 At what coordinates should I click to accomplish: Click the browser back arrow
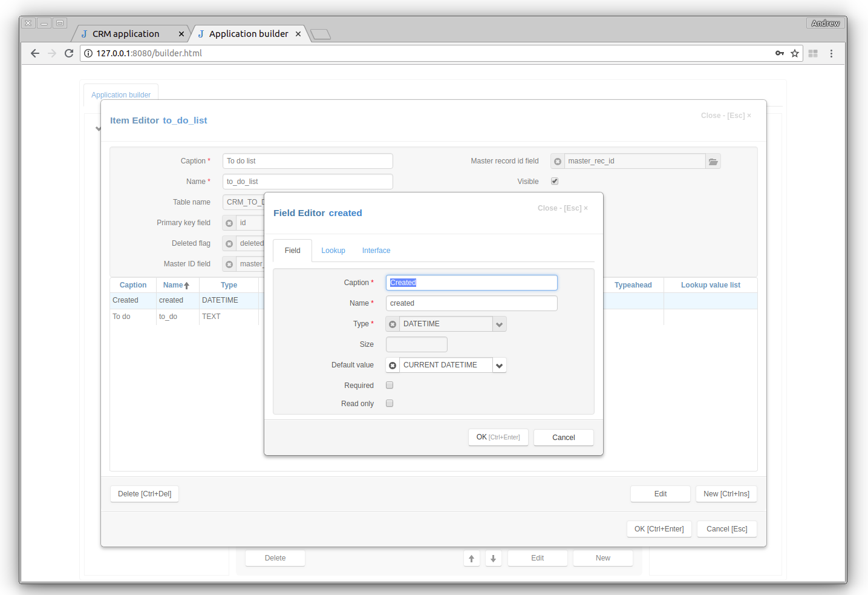pos(35,53)
